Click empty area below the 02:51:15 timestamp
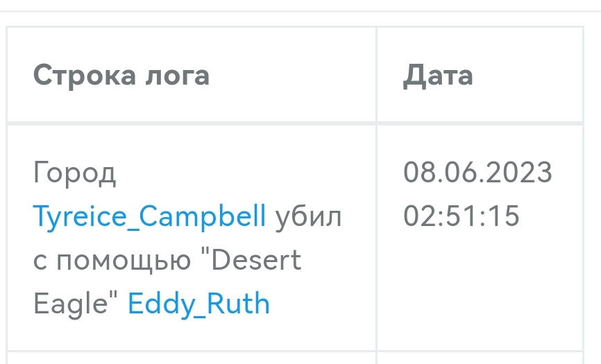 tap(479, 291)
